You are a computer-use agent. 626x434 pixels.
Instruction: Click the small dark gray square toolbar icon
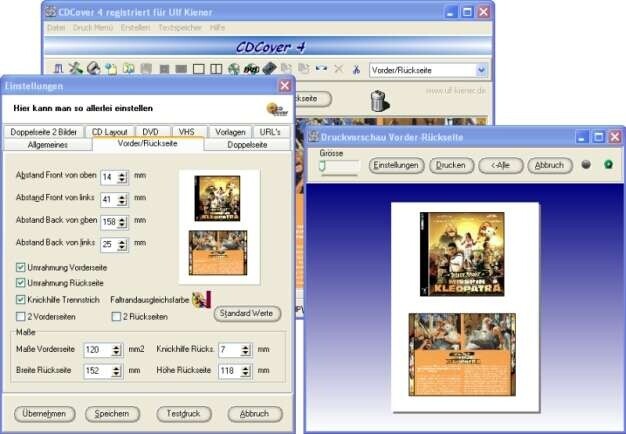164,69
